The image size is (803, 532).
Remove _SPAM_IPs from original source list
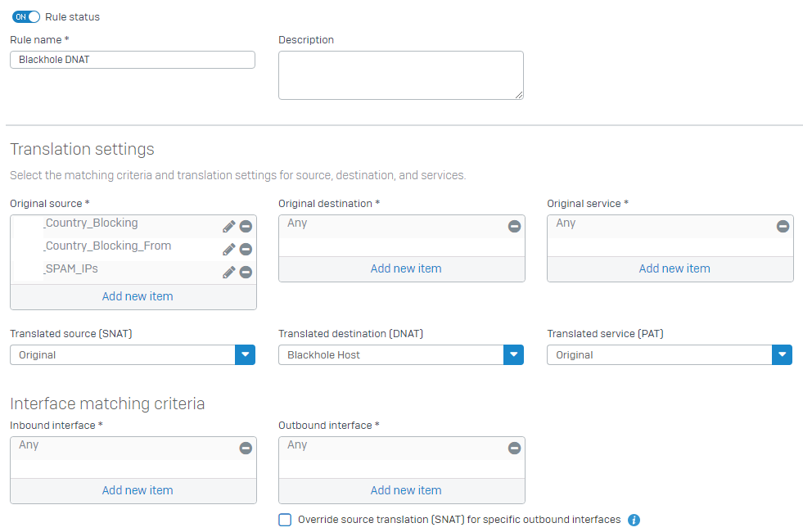pos(246,273)
